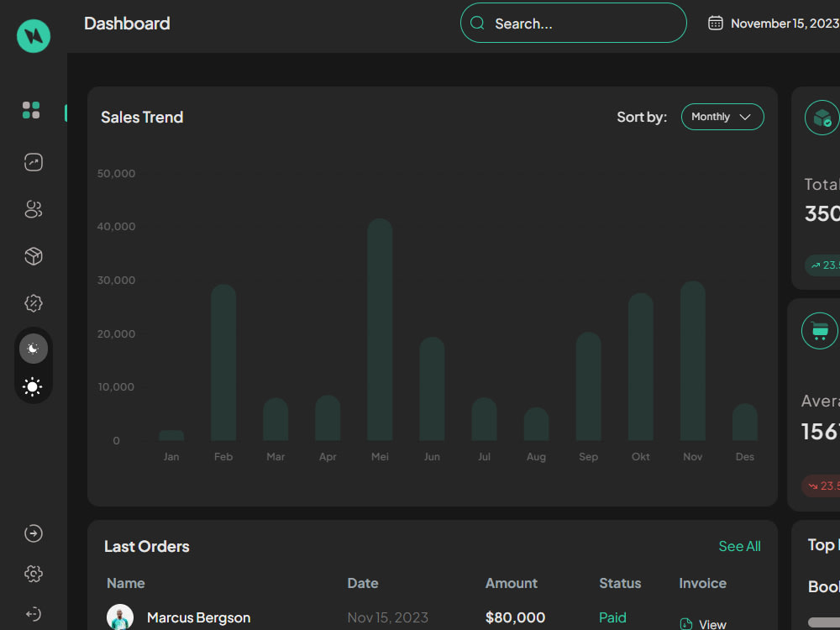The image size is (840, 630).
Task: Click the Name column header
Action: 126,584
